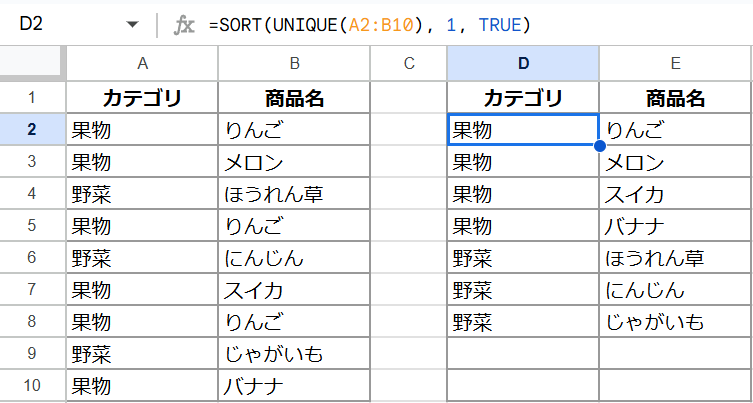753x403 pixels.
Task: Open the Name box dropdown arrow
Action: [x=132, y=25]
